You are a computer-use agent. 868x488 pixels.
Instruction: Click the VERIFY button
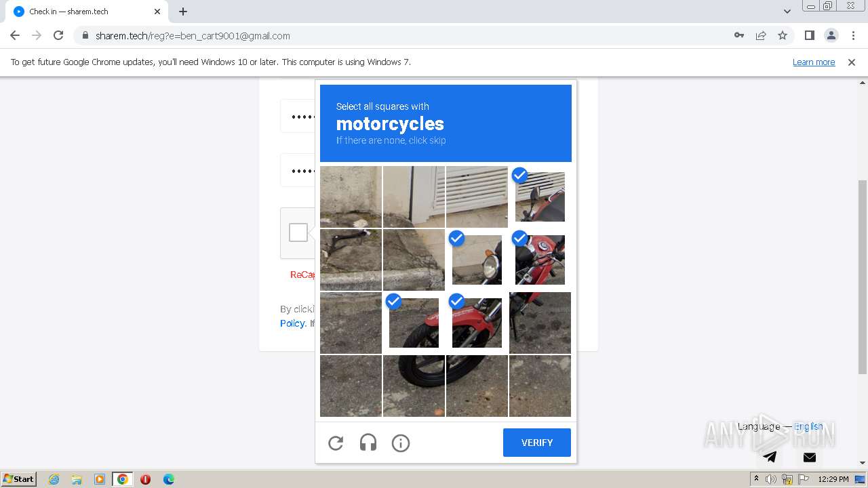click(x=537, y=443)
